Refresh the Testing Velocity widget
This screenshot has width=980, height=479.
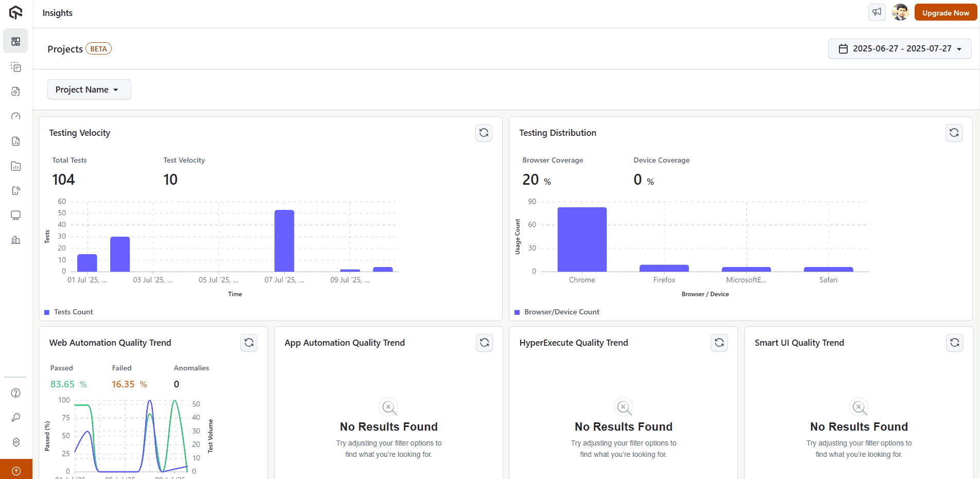click(x=484, y=133)
